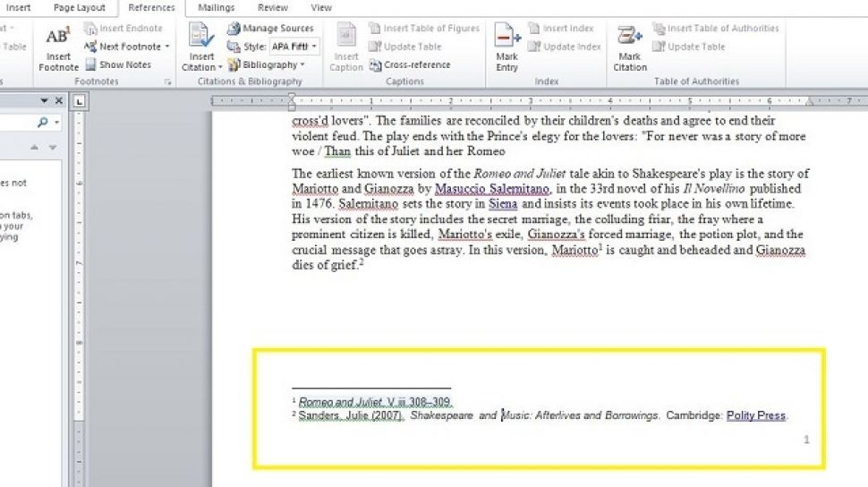Switch to the Review tab

tap(272, 8)
